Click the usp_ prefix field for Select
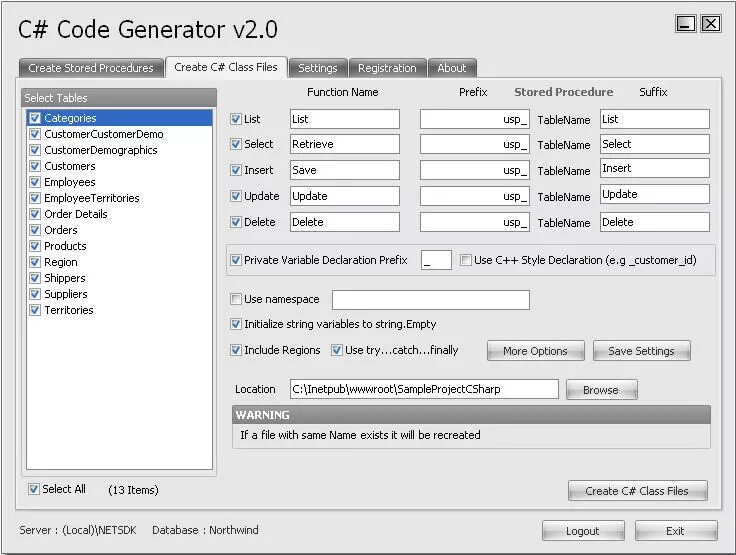 click(475, 144)
